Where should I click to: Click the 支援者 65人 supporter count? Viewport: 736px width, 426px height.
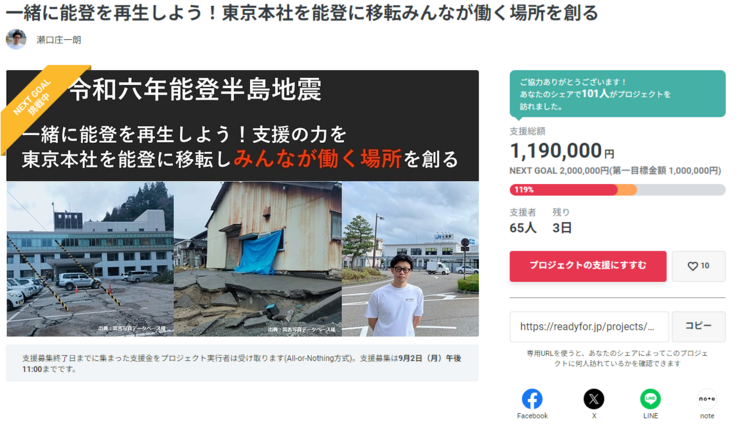tap(523, 221)
